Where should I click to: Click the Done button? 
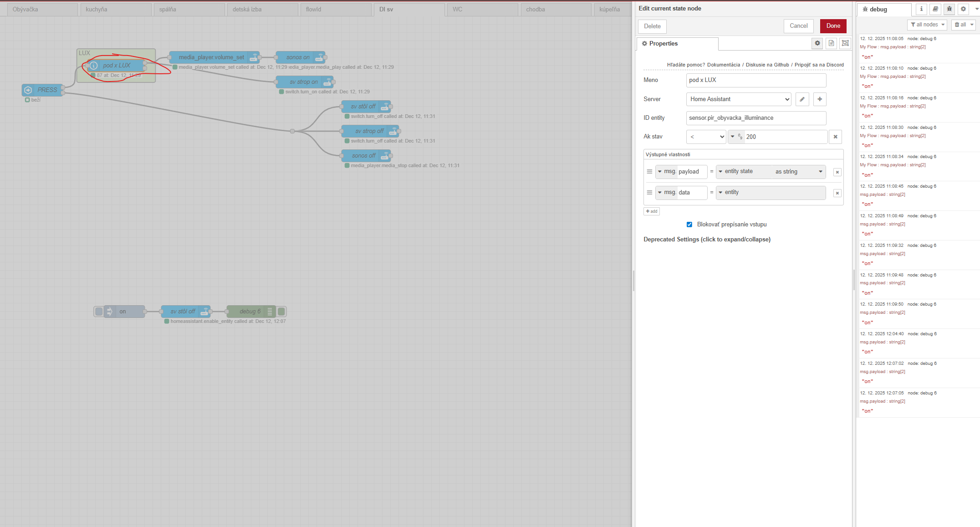click(x=833, y=26)
